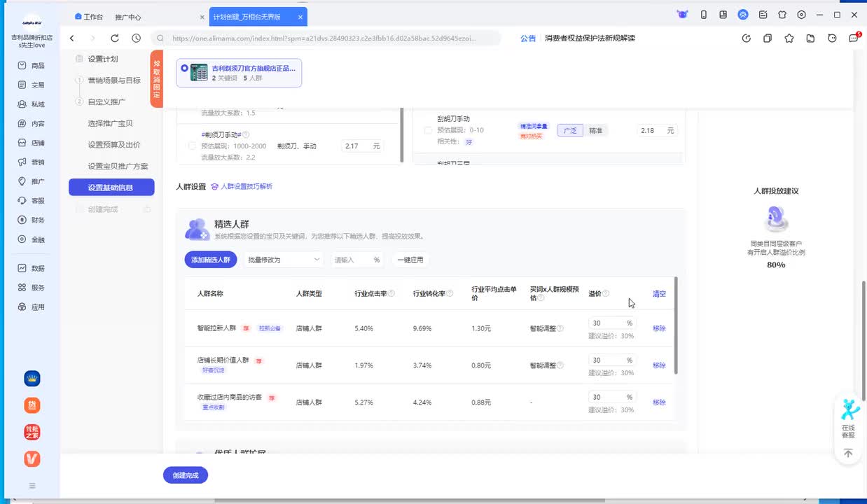Screen dimensions: 867x504
Task: Click the 请输入 percentage input box
Action: [357, 260]
